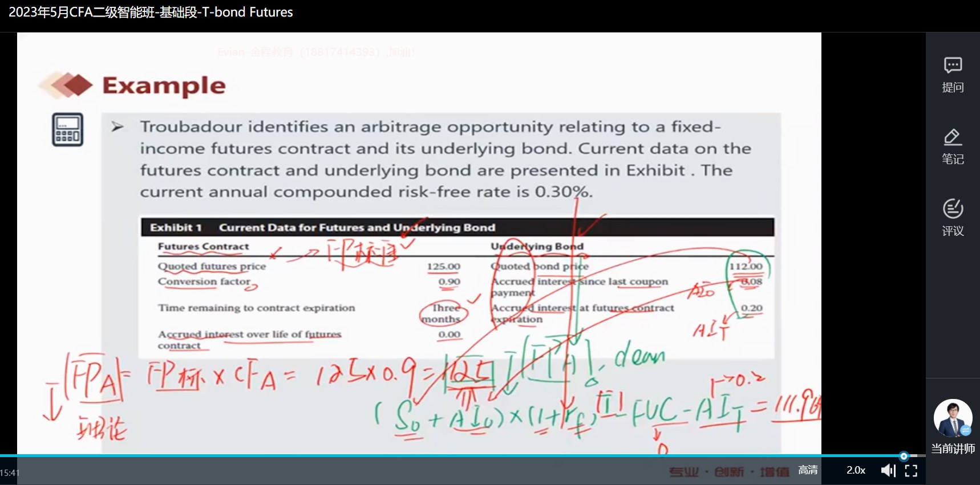Open the 评议 review panel
980x485 pixels.
[952, 217]
